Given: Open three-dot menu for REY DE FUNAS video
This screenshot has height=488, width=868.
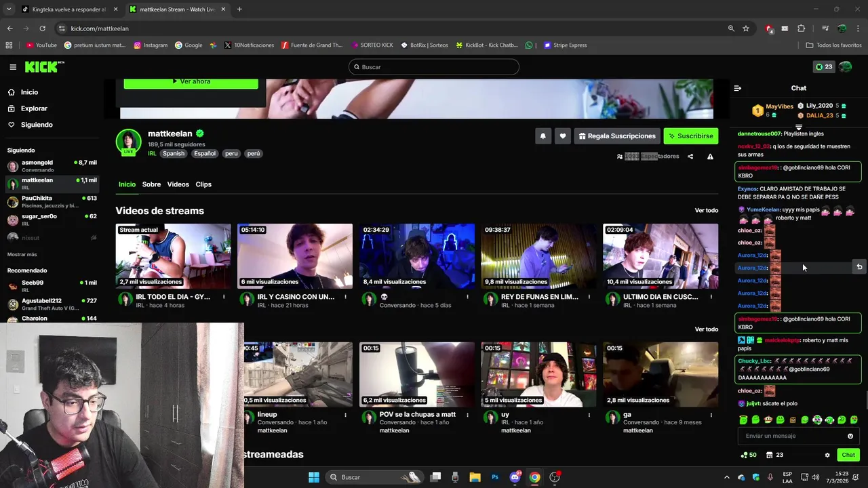Looking at the screenshot, I should (x=589, y=297).
